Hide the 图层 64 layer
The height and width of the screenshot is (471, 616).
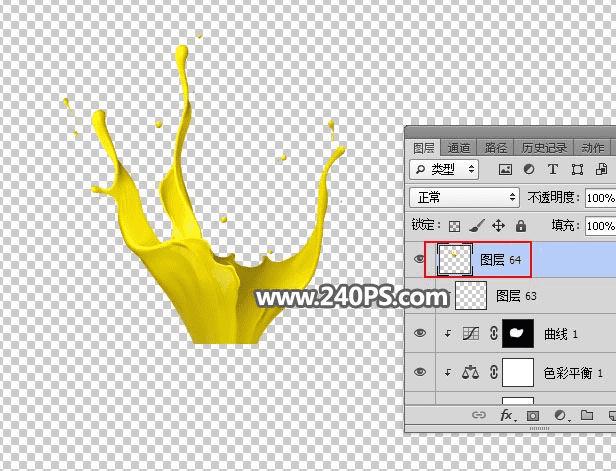click(x=420, y=259)
